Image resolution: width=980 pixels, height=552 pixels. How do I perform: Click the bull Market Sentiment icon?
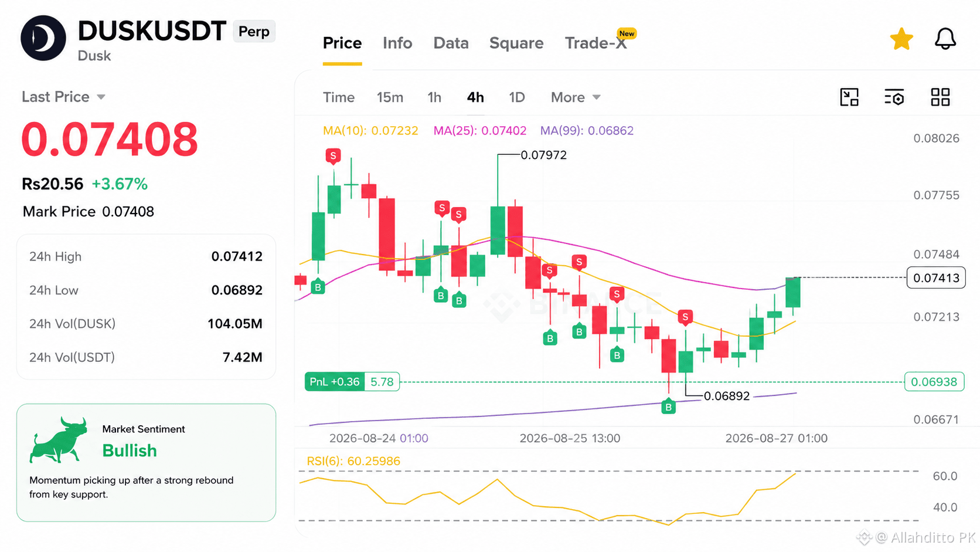point(59,440)
